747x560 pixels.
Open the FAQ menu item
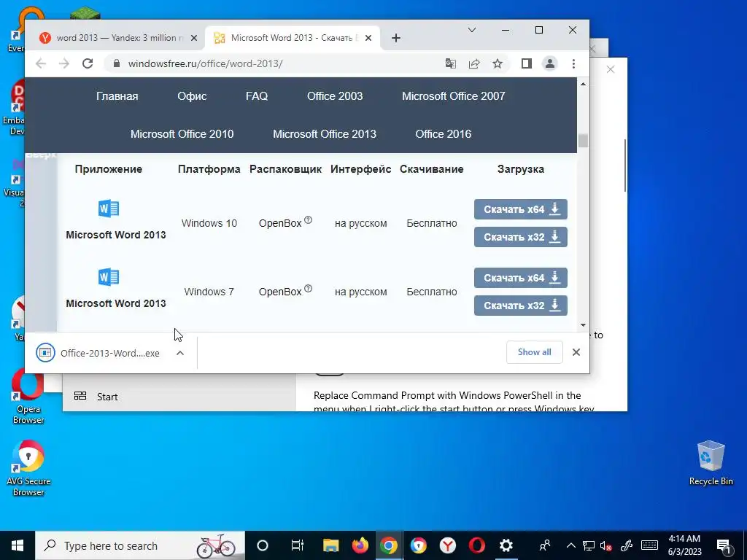257,96
